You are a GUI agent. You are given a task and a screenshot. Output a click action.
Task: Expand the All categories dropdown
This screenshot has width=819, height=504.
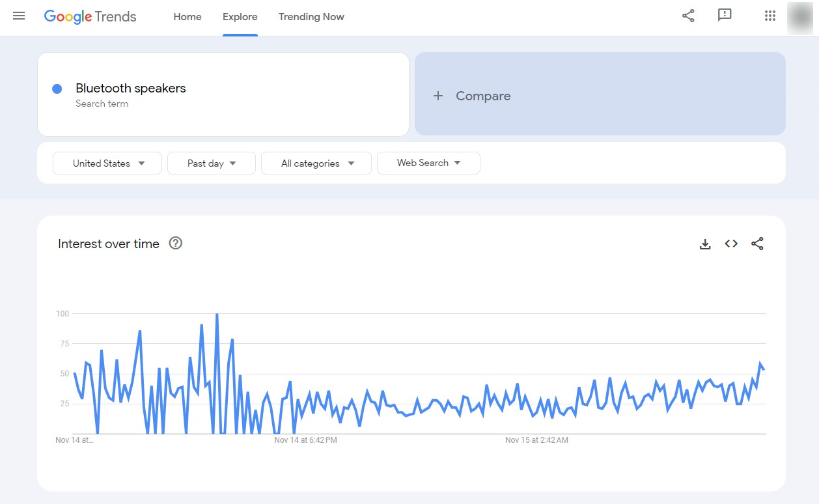[316, 163]
